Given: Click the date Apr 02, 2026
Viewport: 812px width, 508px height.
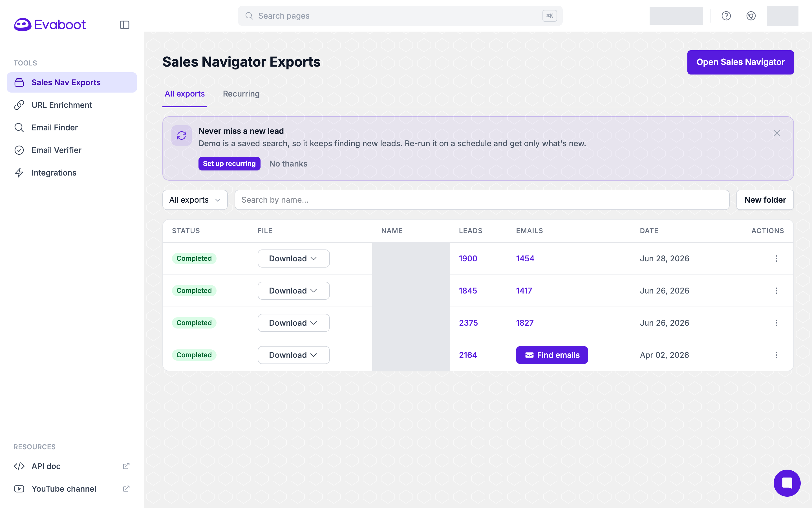Looking at the screenshot, I should [664, 355].
